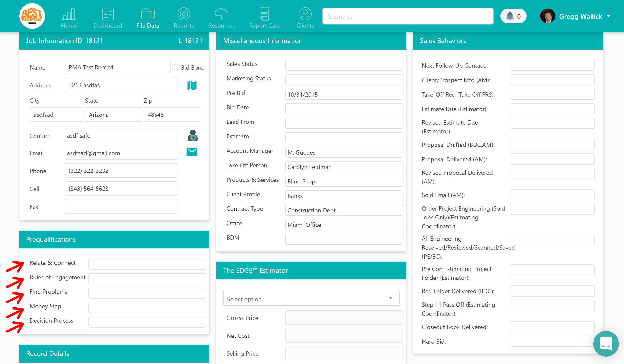Select the File Data menu label

coord(148,26)
